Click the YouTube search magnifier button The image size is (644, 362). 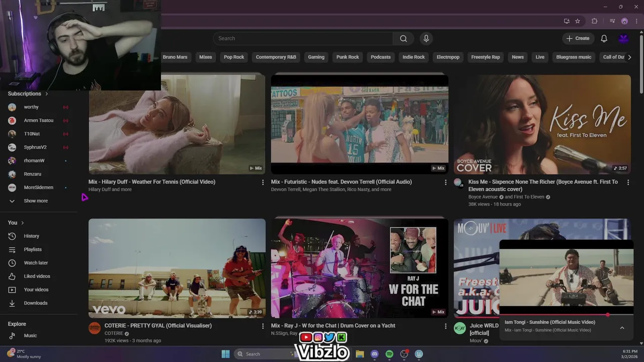(x=404, y=38)
